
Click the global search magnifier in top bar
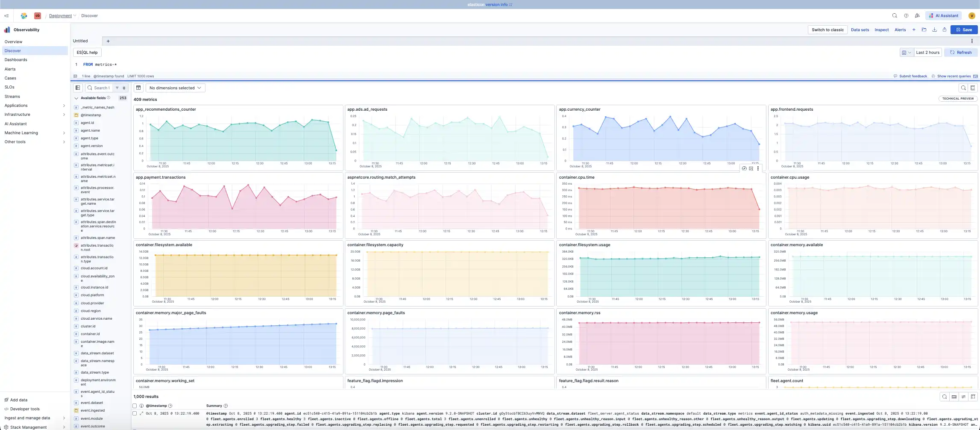pos(895,15)
